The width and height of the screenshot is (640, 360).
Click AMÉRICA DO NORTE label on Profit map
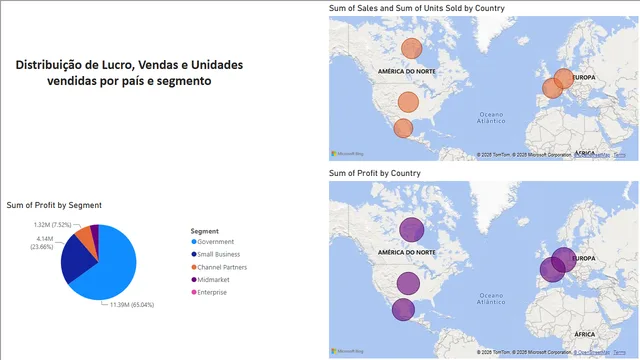click(x=407, y=253)
